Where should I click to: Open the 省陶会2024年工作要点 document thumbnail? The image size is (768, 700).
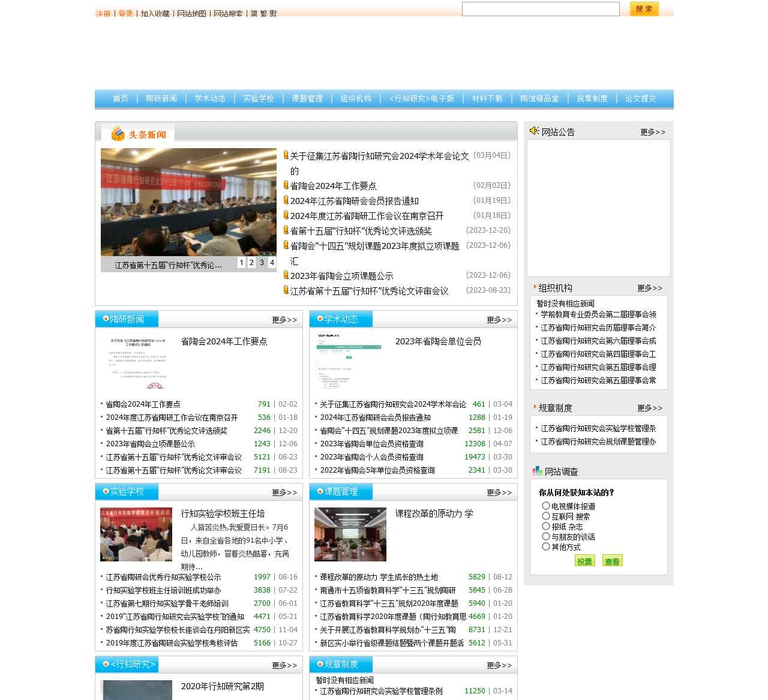(137, 362)
